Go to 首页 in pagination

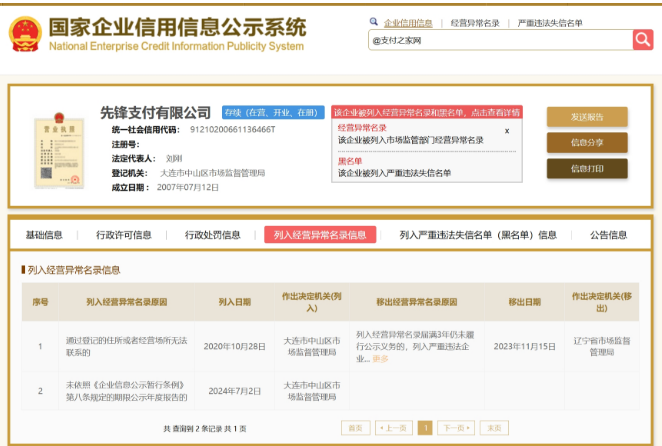coord(355,428)
